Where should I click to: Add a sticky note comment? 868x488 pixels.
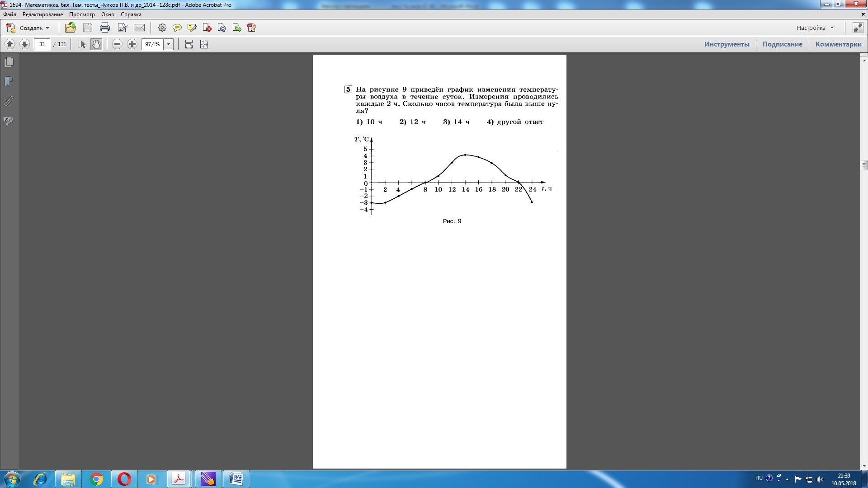click(x=177, y=28)
